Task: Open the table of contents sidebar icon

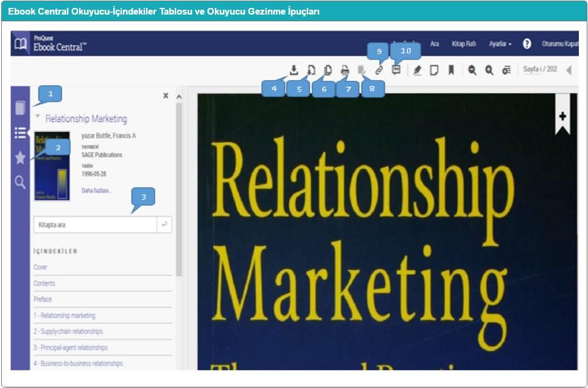Action: (20, 133)
